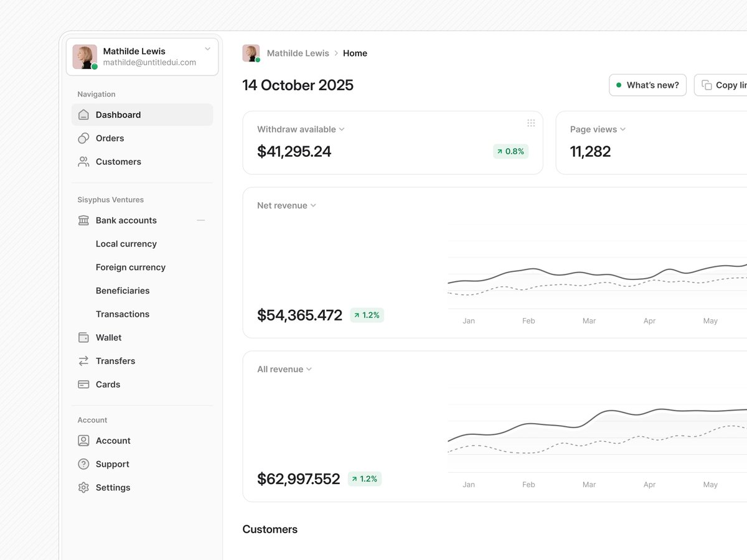Open Support page
This screenshot has height=560, width=747.
click(143, 464)
